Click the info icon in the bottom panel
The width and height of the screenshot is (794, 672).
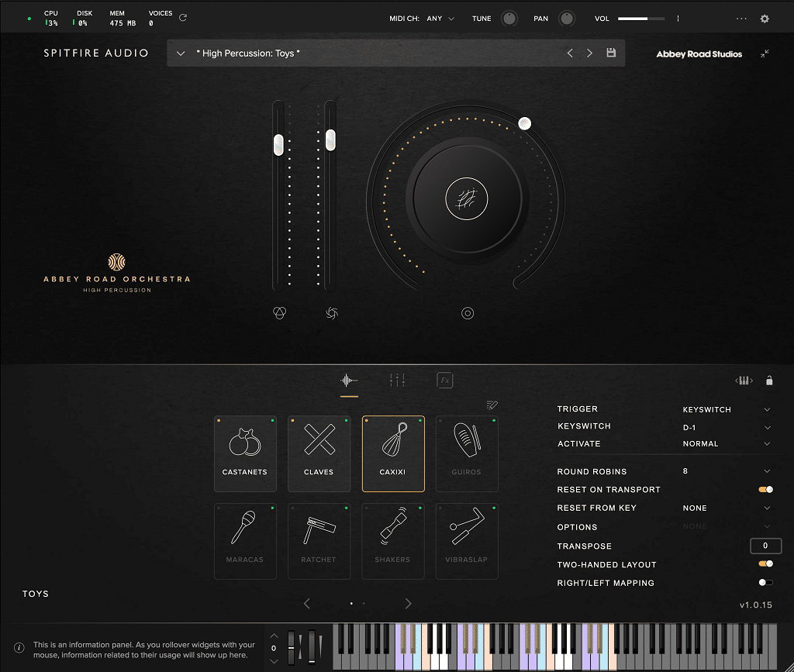[x=19, y=648]
